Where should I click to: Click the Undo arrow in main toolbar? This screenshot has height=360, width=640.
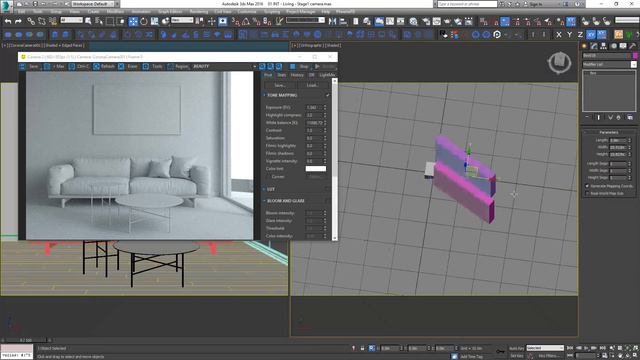[x=8, y=21]
